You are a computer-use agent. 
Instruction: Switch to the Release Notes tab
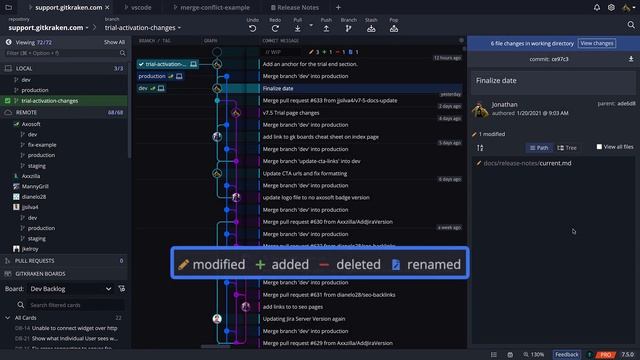[x=295, y=7]
